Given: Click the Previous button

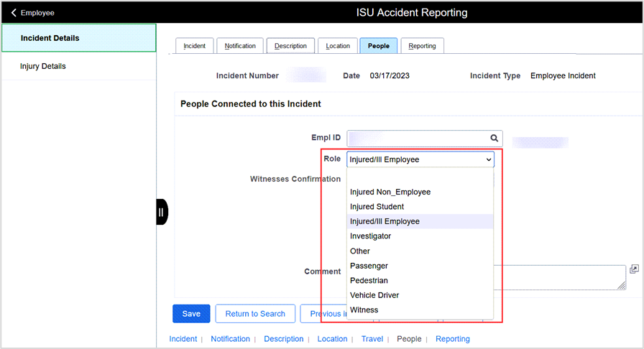Looking at the screenshot, I should [x=323, y=314].
